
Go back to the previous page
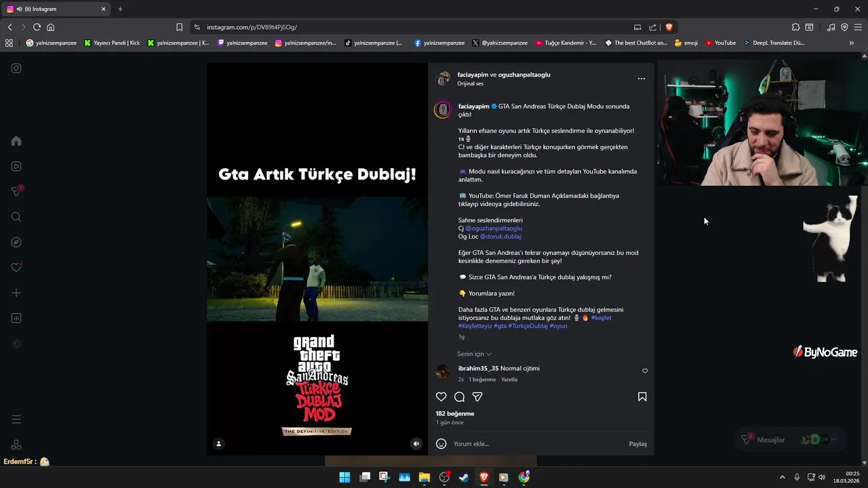tap(9, 27)
